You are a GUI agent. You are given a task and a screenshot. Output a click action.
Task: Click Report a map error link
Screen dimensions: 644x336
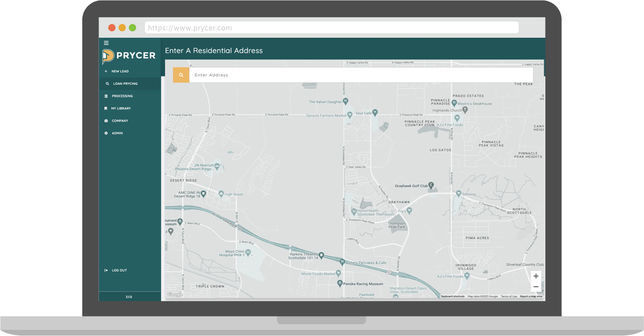click(x=531, y=296)
